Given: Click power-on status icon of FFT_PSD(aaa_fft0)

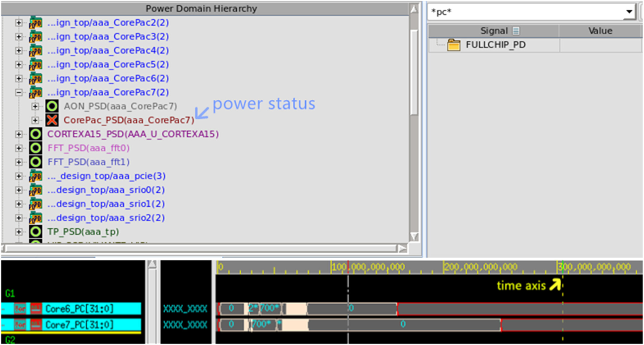Looking at the screenshot, I should 35,148.
